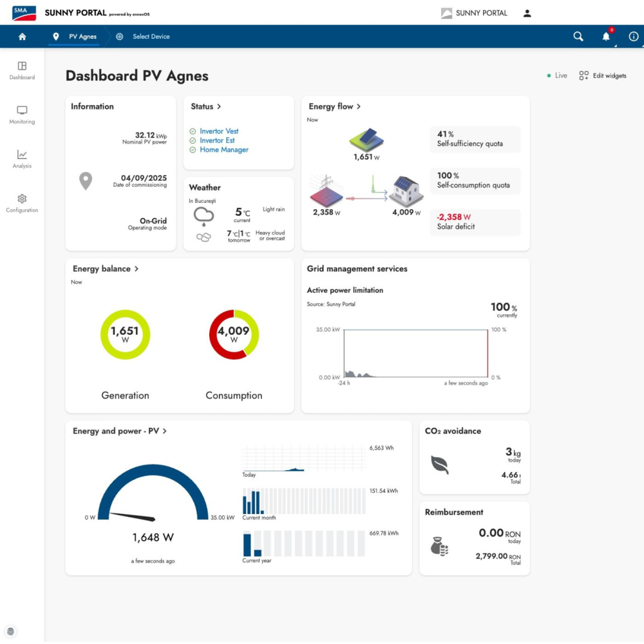644x644 pixels.
Task: Open Analysis in the sidebar
Action: pyautogui.click(x=22, y=159)
